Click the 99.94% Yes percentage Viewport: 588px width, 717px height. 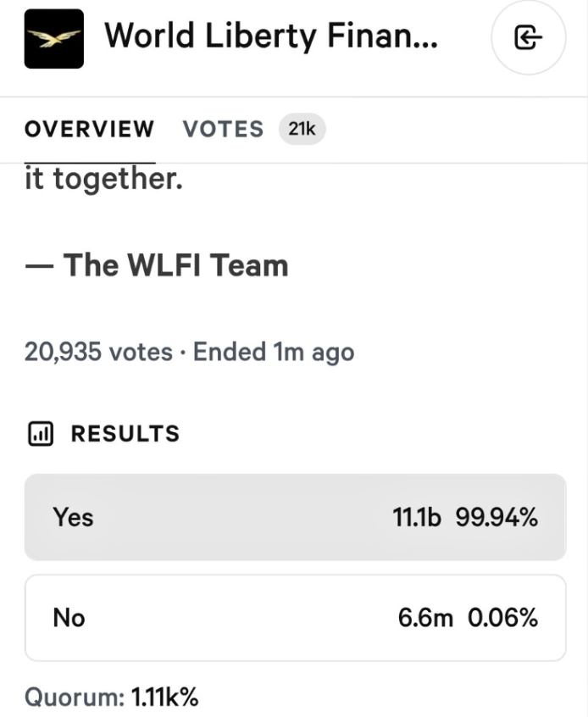point(496,517)
